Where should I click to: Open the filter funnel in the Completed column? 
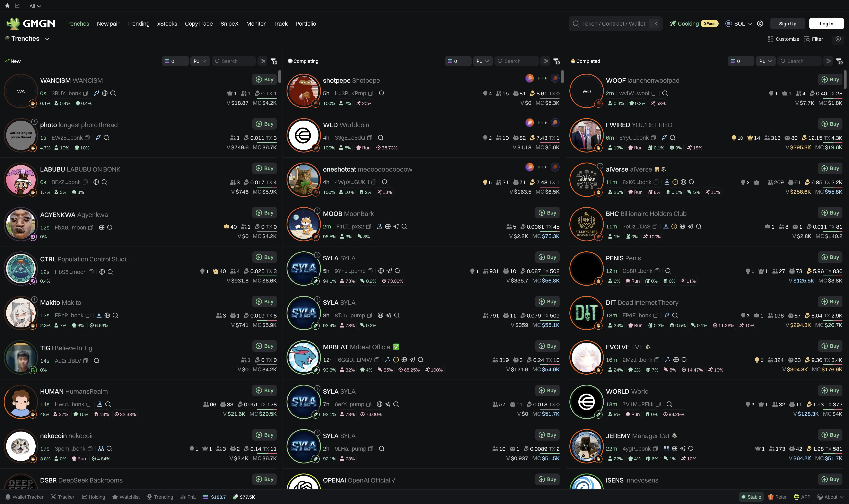[x=840, y=61]
